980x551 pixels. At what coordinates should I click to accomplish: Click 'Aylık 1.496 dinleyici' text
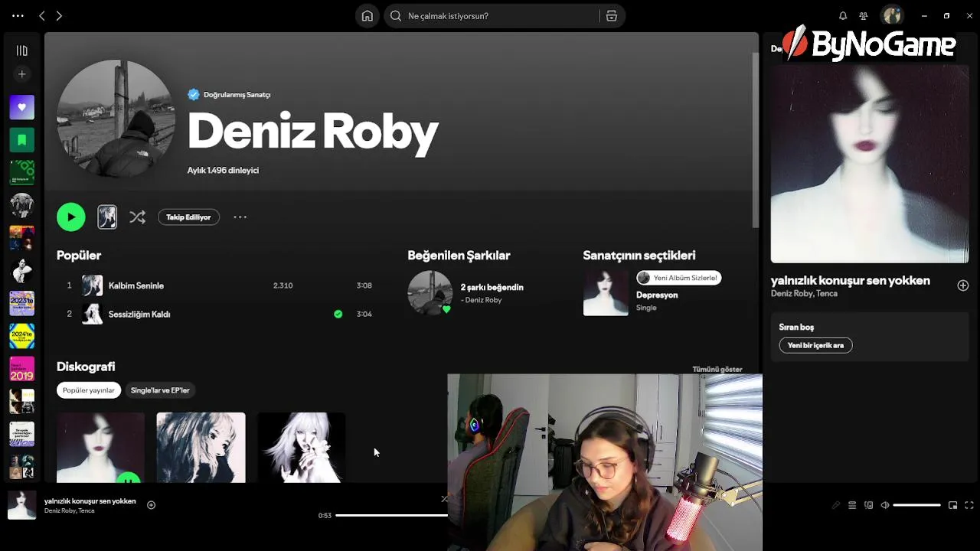pyautogui.click(x=223, y=170)
